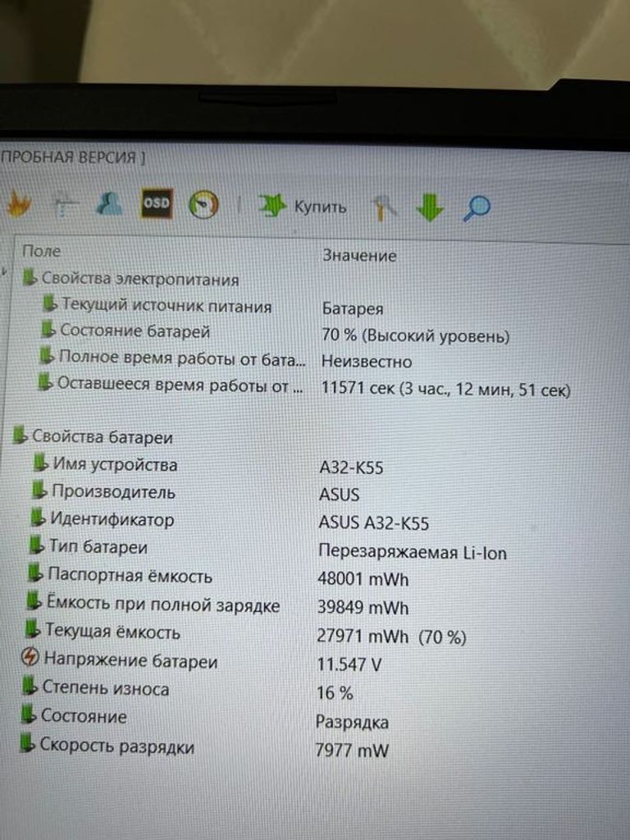Click the value 11571 сек remaining time
This screenshot has height=840, width=630.
445,389
